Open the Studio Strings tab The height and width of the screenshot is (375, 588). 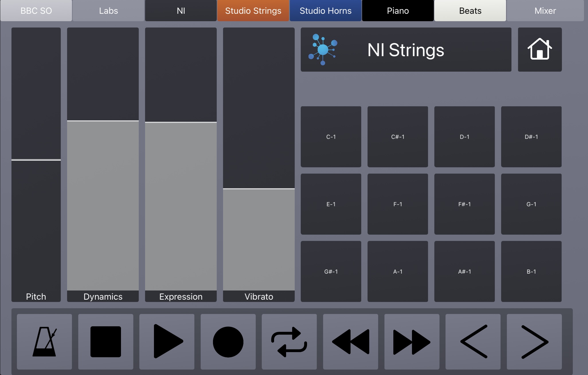coord(253,11)
